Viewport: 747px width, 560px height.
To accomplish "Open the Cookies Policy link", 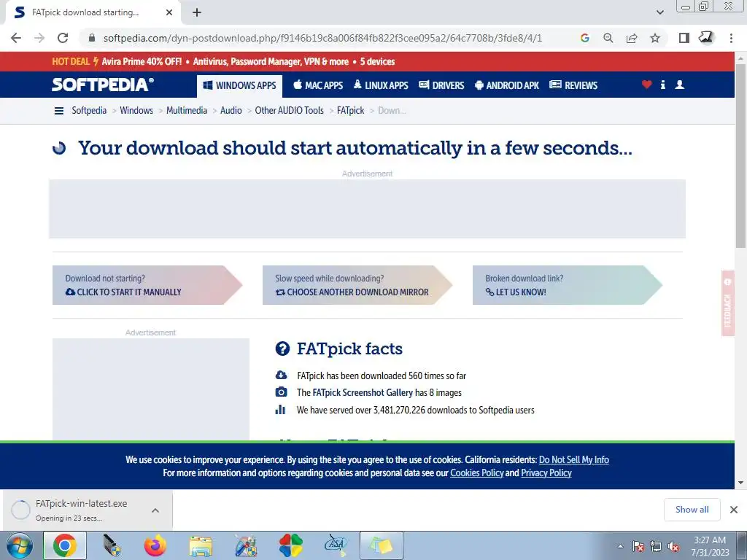I will 477,472.
